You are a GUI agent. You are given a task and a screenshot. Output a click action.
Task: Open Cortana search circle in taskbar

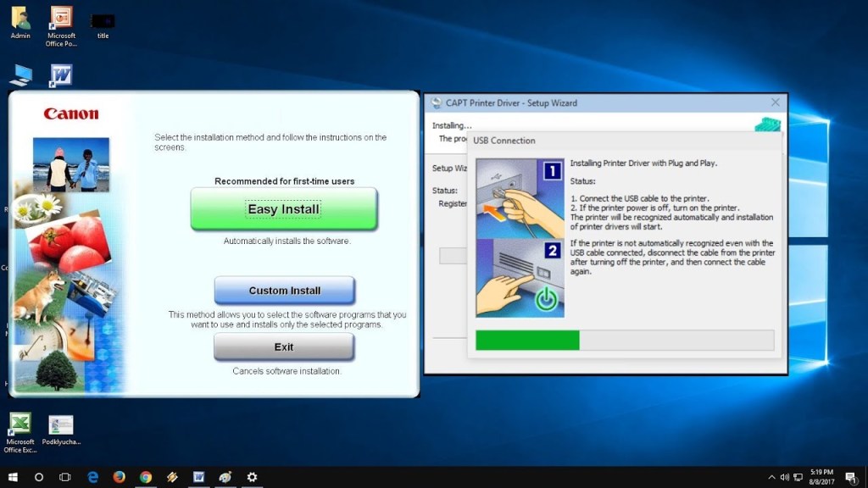39,477
